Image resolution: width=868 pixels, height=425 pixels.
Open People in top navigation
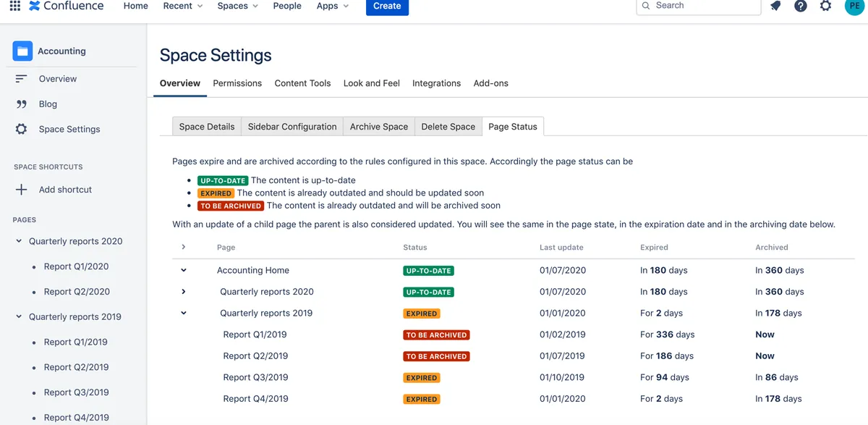(287, 6)
